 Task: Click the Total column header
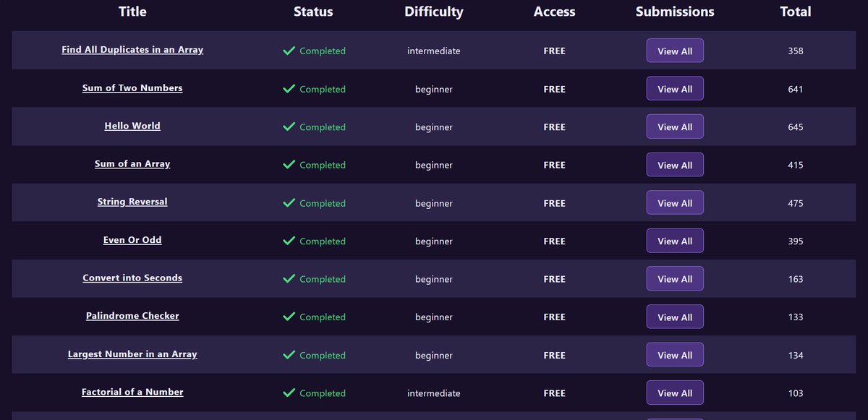796,12
